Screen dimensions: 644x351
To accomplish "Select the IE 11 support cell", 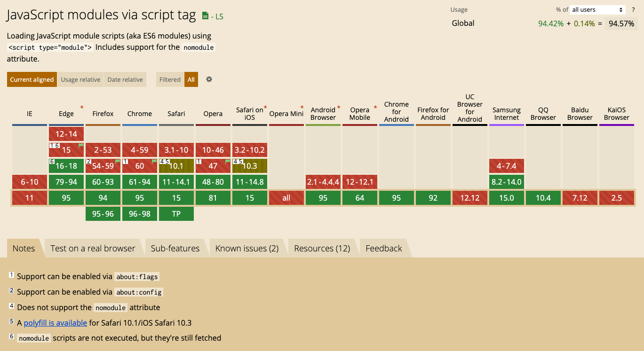I will (x=30, y=198).
